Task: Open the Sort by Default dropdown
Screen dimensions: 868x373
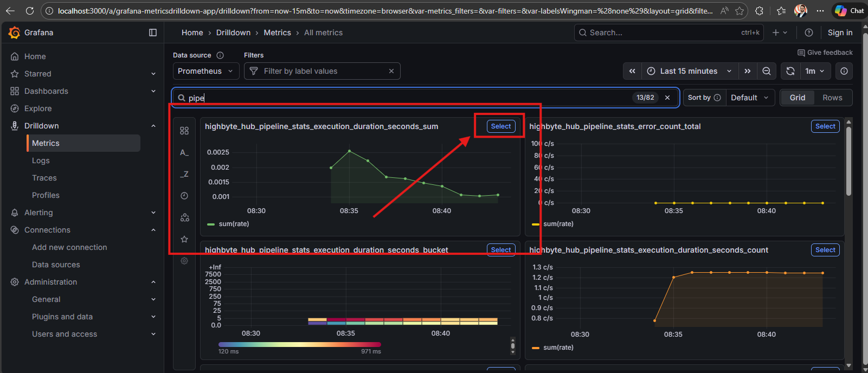Action: [x=750, y=98]
